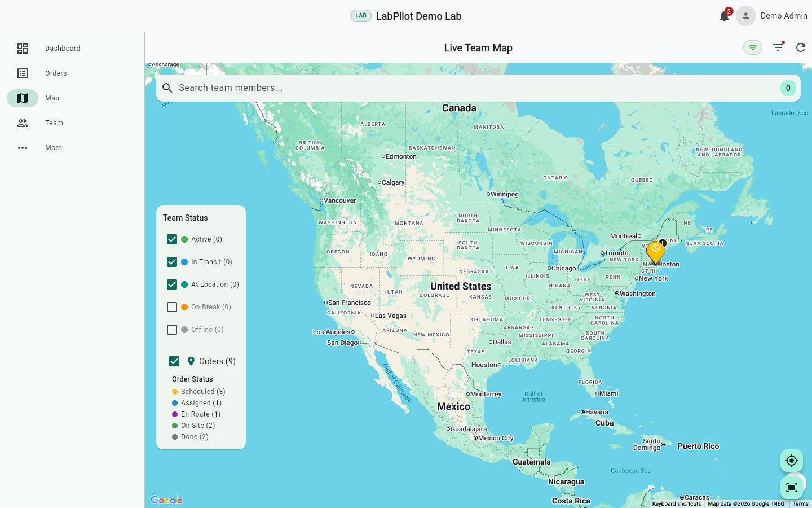Click the yellow scheduled order map pin
812x508 pixels.
tap(656, 252)
